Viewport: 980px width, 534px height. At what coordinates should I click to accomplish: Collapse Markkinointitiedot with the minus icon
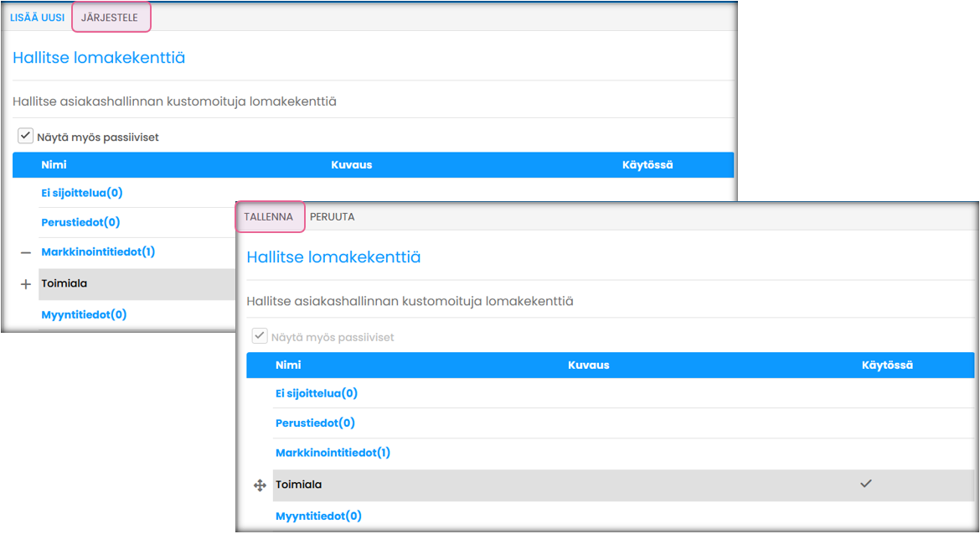coord(25,252)
